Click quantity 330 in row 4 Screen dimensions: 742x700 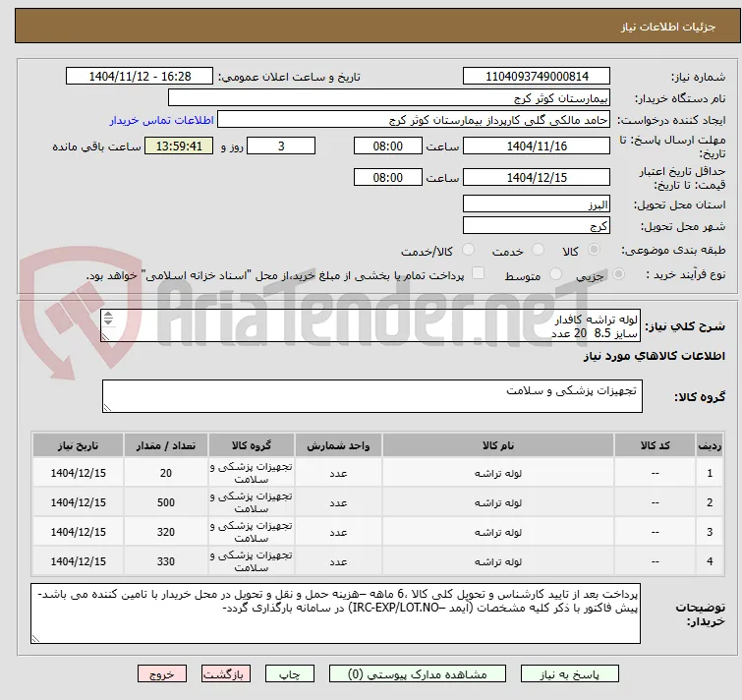click(x=166, y=561)
